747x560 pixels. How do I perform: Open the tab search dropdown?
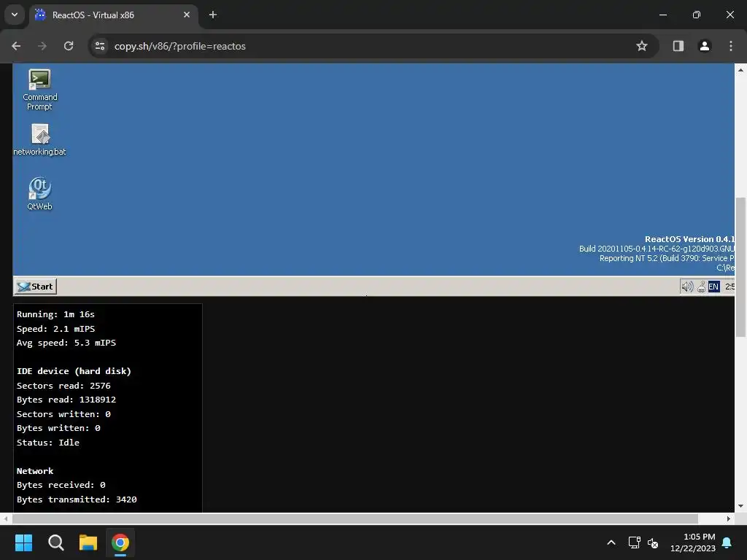(15, 15)
